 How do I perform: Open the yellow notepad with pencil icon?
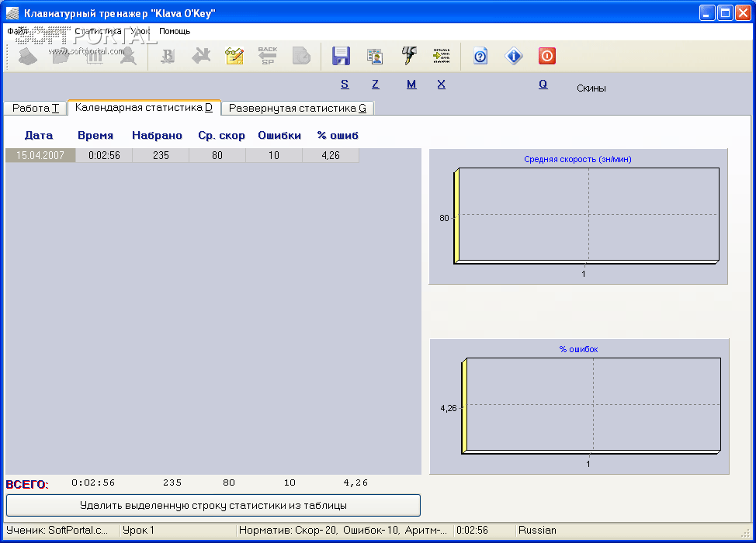[234, 57]
